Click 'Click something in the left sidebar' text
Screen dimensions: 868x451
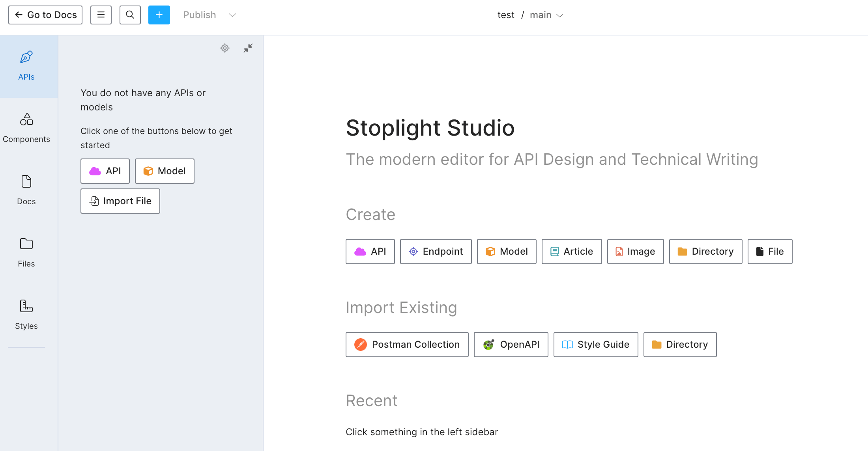click(422, 432)
